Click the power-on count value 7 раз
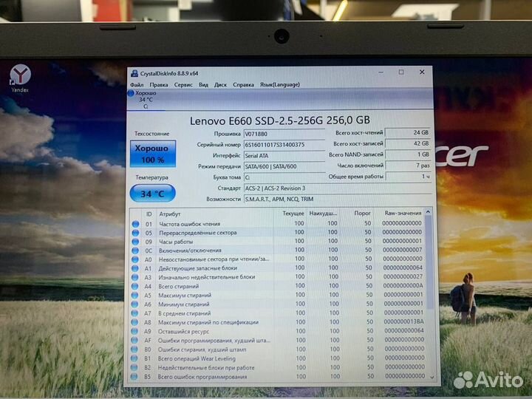 click(408, 166)
